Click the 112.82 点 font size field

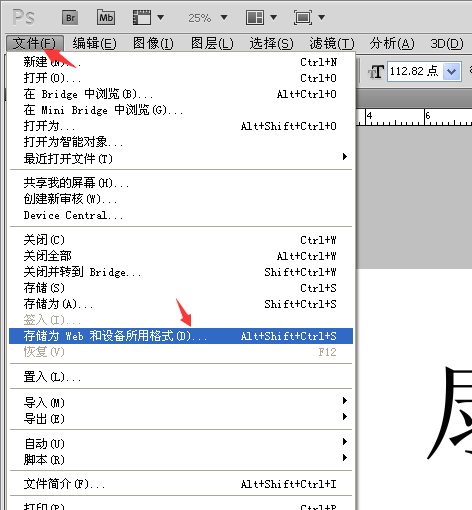pos(415,71)
